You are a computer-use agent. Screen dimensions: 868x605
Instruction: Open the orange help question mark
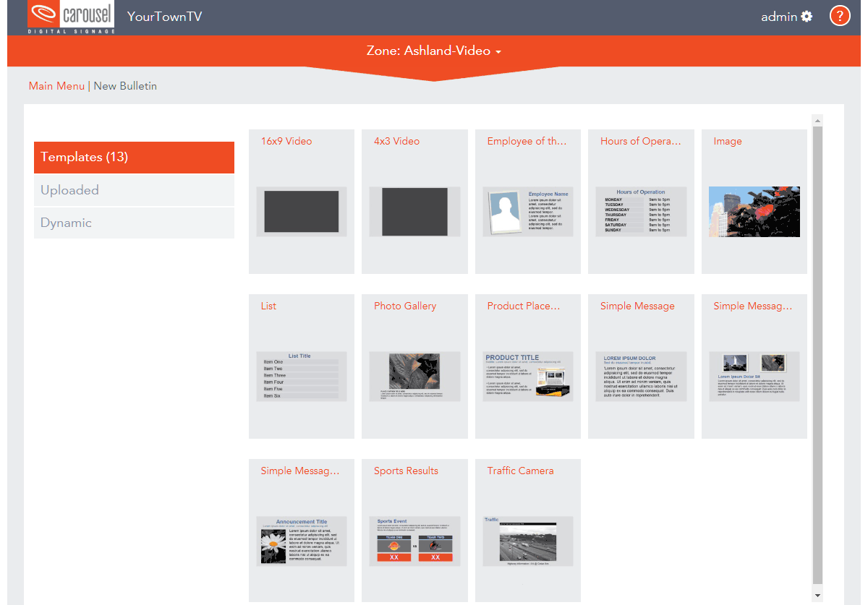click(839, 15)
